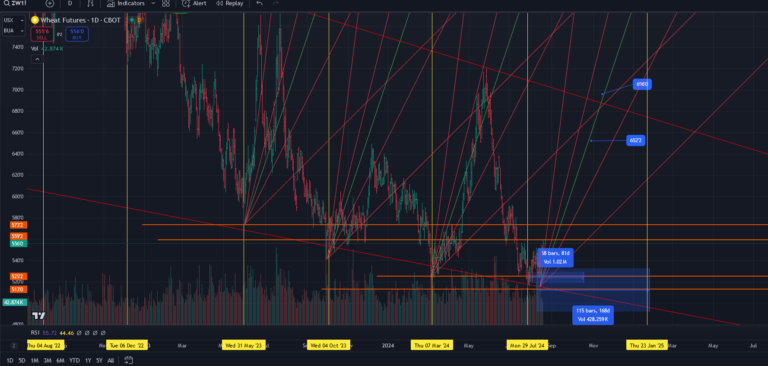Open the indicator templates grid icon
The height and width of the screenshot is (366, 768).
point(166,3)
